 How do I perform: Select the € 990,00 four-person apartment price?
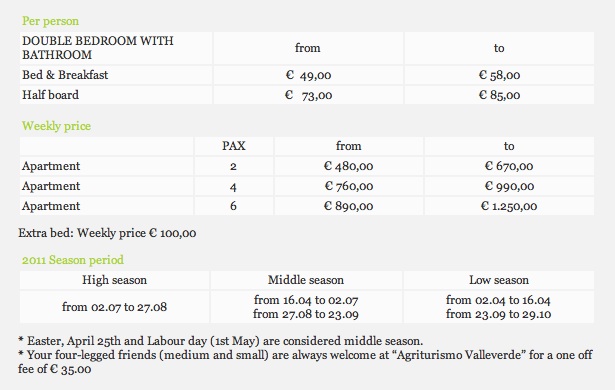pos(509,186)
